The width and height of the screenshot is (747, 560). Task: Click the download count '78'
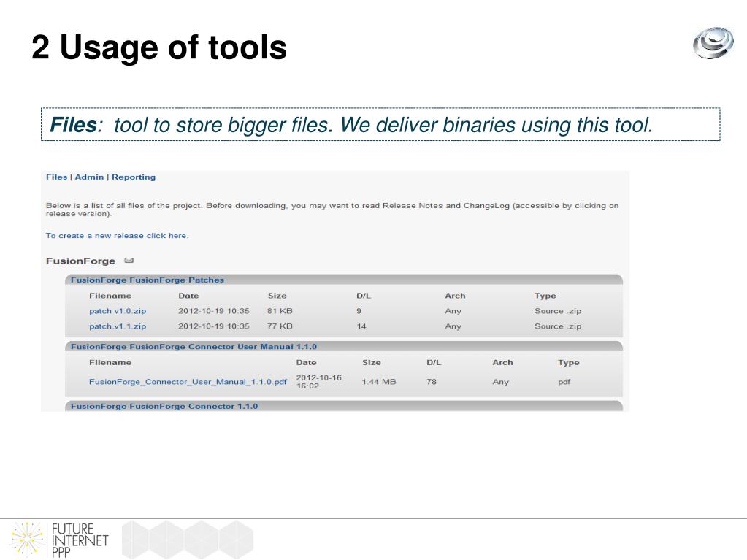click(x=432, y=382)
